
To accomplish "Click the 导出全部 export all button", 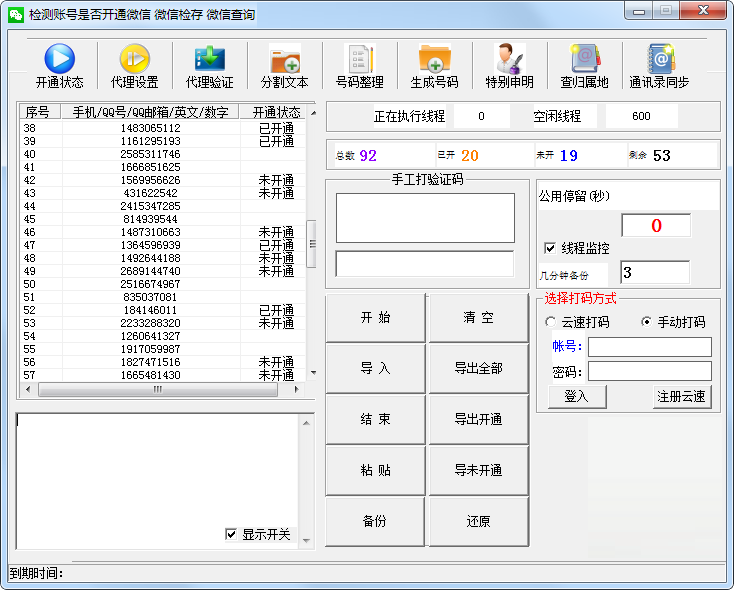I will click(478, 368).
